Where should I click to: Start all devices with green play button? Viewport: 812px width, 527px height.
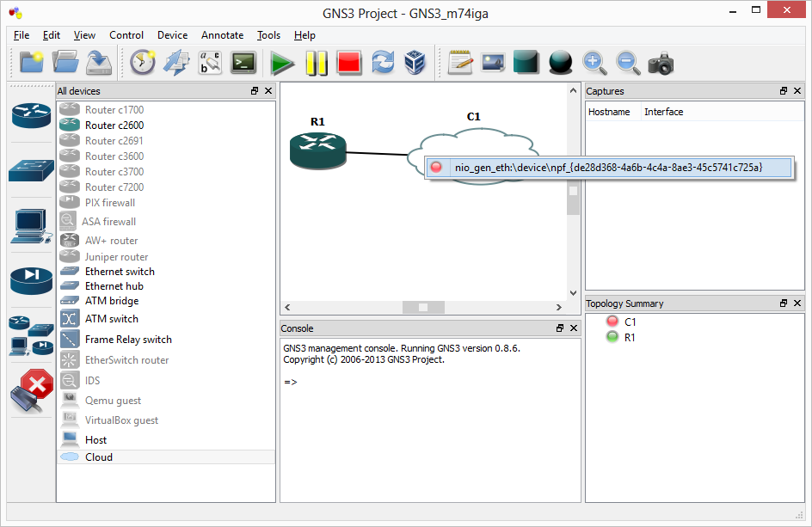click(x=282, y=63)
